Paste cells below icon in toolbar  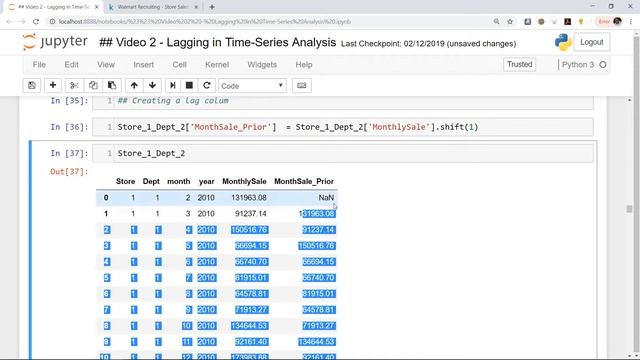[112, 86]
